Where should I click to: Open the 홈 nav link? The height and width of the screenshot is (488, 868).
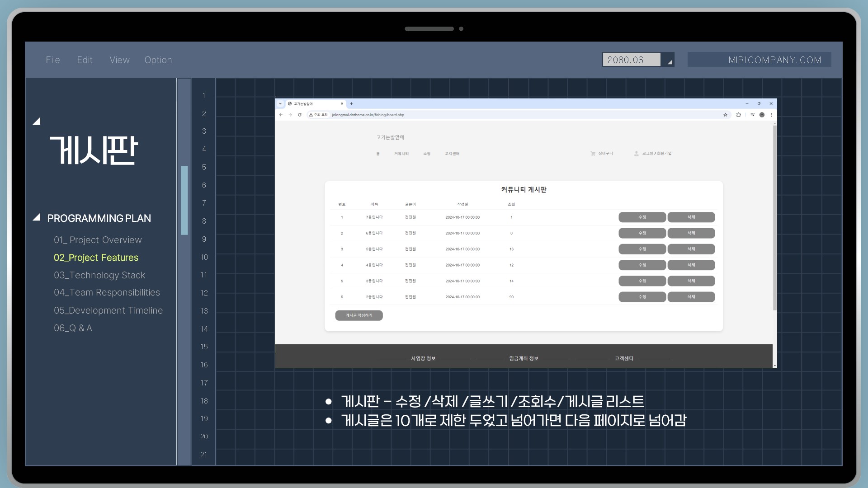(x=378, y=154)
